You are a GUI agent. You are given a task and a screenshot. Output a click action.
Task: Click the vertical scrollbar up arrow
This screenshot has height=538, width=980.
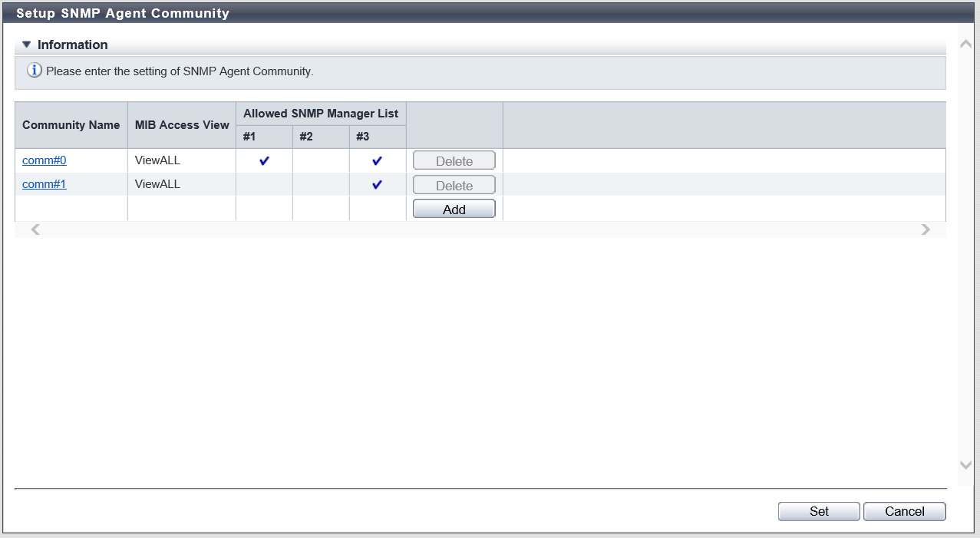point(966,45)
